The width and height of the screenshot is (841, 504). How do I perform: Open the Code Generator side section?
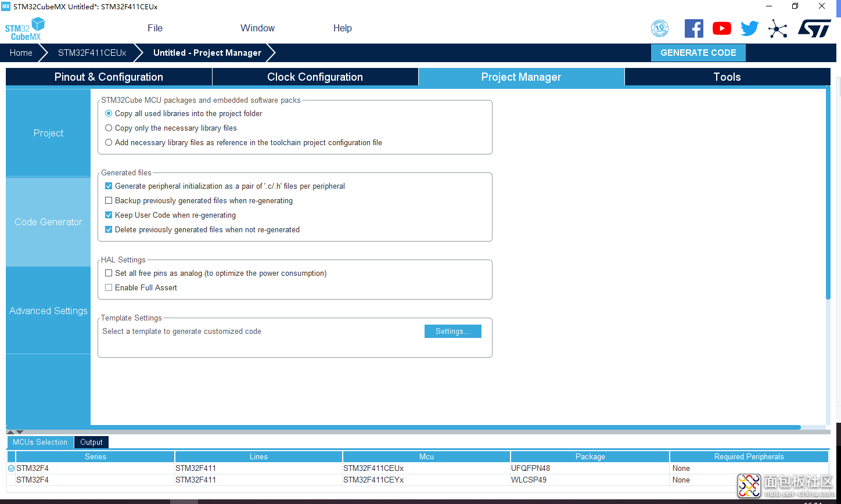(48, 222)
